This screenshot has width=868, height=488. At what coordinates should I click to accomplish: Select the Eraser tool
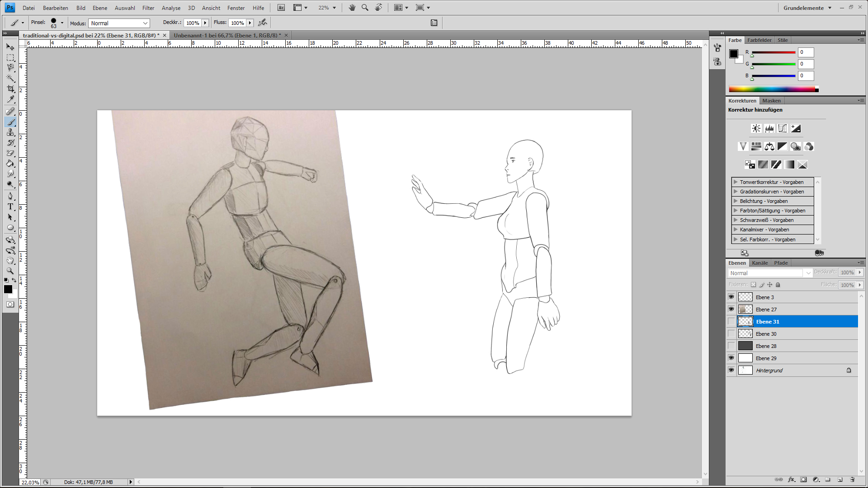click(x=10, y=153)
